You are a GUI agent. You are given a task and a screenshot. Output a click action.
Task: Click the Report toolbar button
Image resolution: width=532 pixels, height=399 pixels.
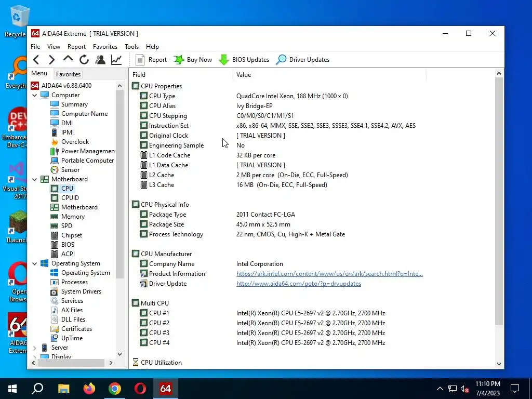pyautogui.click(x=151, y=60)
